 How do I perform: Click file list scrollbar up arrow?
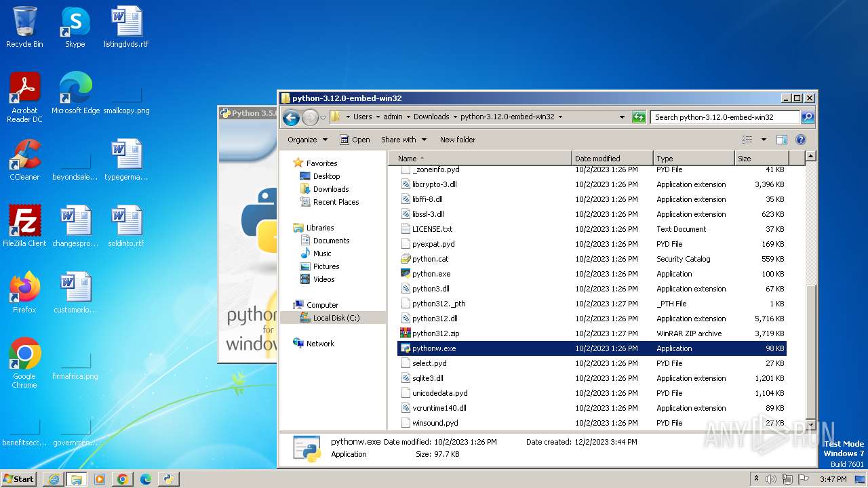[x=810, y=157]
